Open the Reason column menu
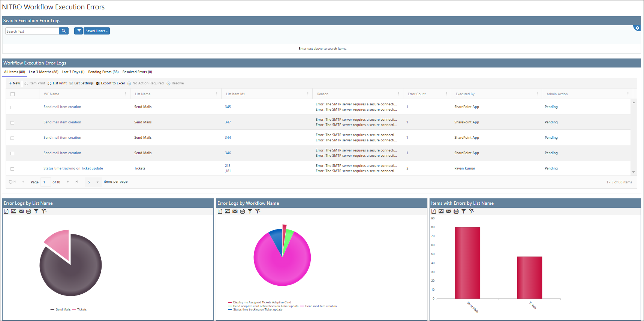 (398, 94)
